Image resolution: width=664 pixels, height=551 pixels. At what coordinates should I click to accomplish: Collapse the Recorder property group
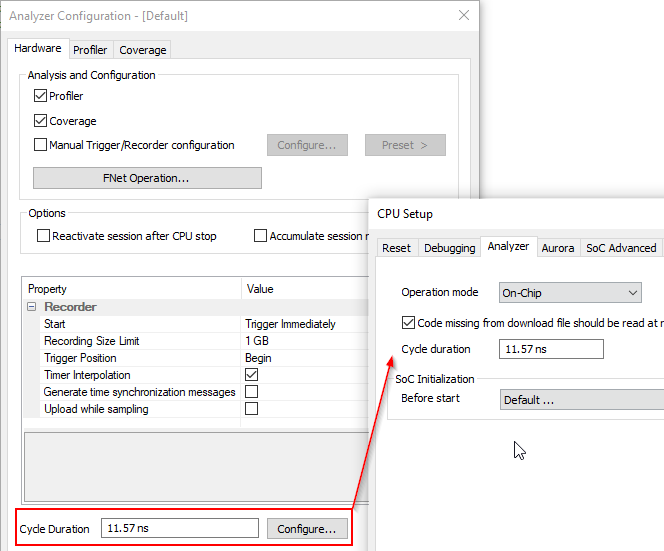pos(31,307)
